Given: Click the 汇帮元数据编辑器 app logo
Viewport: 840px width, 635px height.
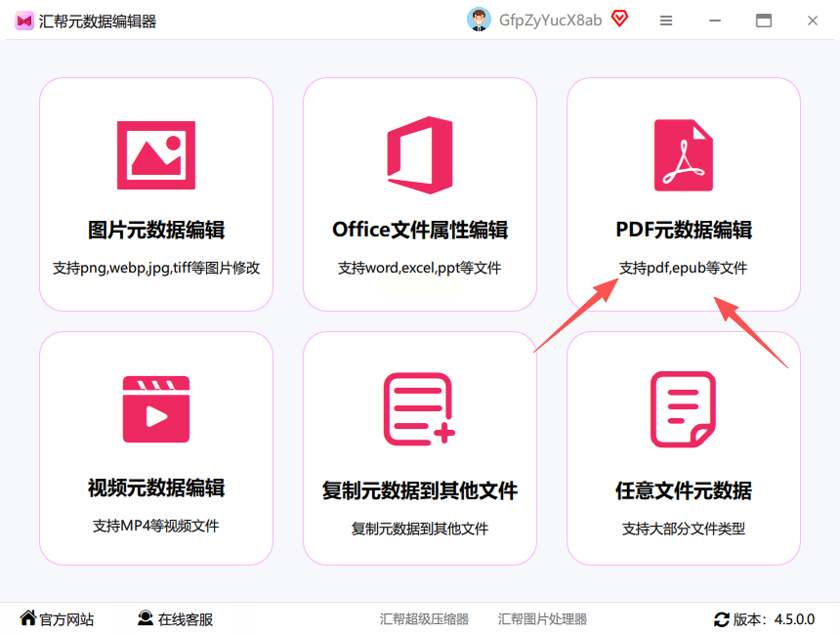Looking at the screenshot, I should tap(24, 21).
